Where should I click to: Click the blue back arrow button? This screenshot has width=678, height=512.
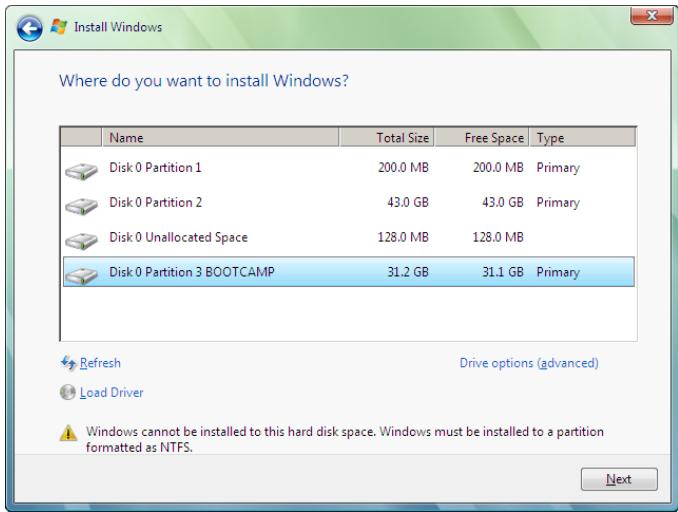tap(29, 29)
